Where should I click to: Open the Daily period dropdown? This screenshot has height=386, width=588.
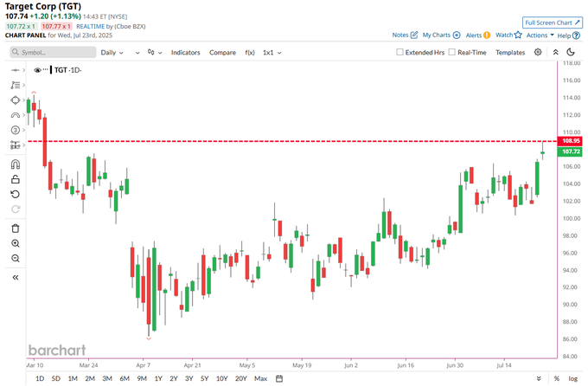(x=112, y=53)
